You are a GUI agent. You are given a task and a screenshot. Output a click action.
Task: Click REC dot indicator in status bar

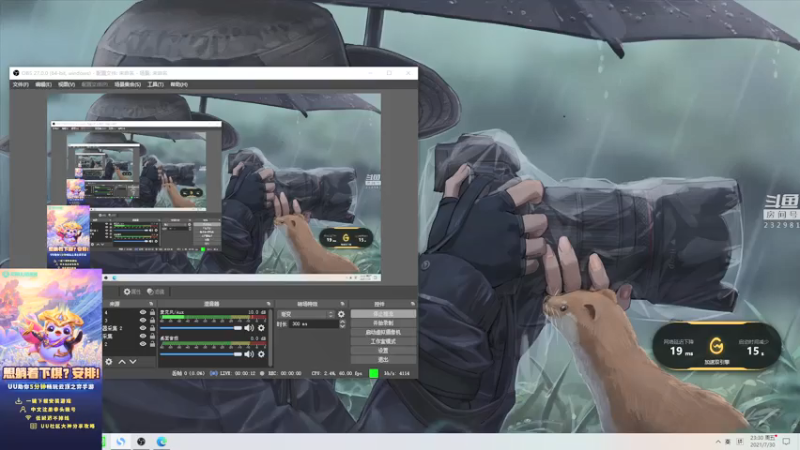(x=262, y=373)
